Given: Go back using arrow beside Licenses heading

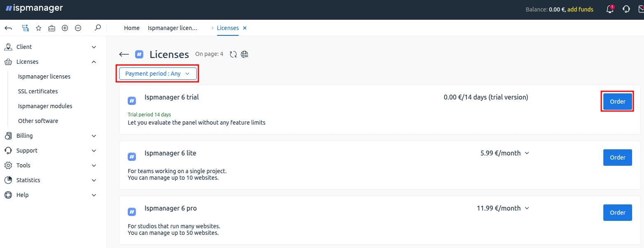Looking at the screenshot, I should click(124, 54).
